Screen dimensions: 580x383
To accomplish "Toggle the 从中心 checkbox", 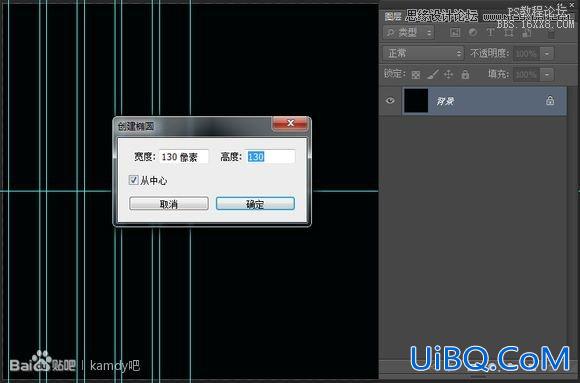I will tap(134, 180).
